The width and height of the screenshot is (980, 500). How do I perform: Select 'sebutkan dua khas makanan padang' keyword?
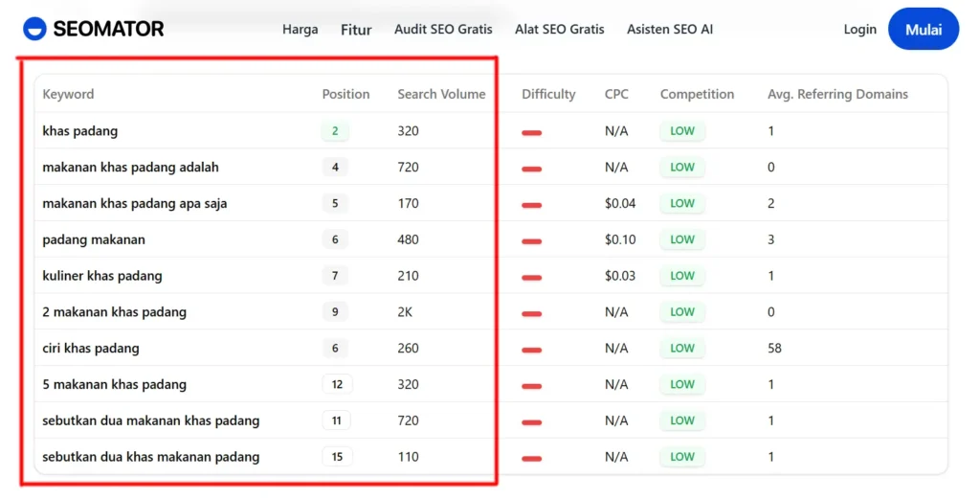150,457
